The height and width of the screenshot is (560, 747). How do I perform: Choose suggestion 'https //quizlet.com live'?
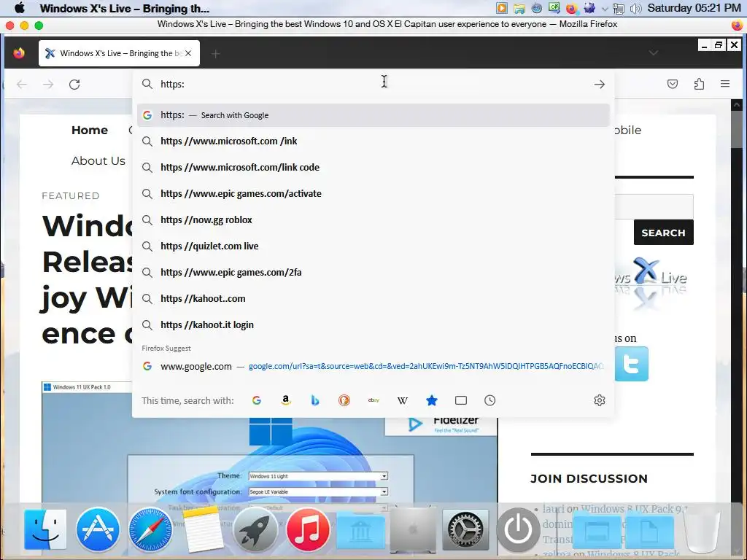373,246
